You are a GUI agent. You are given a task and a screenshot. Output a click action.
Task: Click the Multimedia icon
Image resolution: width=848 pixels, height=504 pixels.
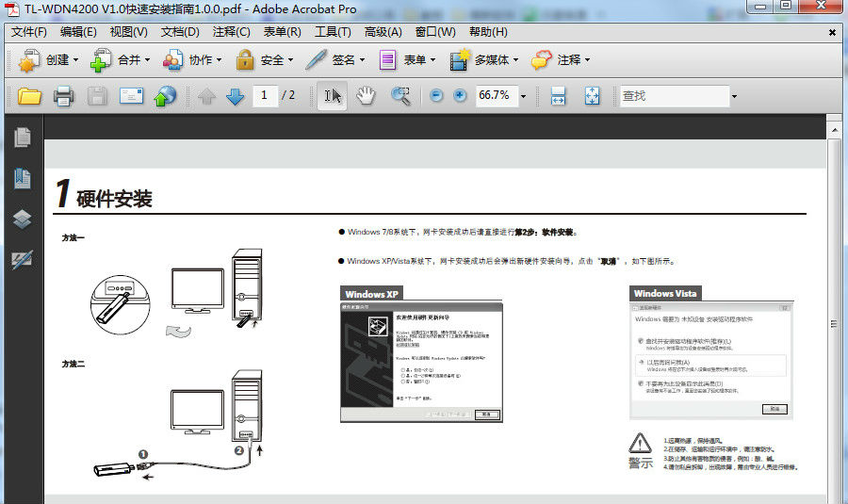click(460, 60)
